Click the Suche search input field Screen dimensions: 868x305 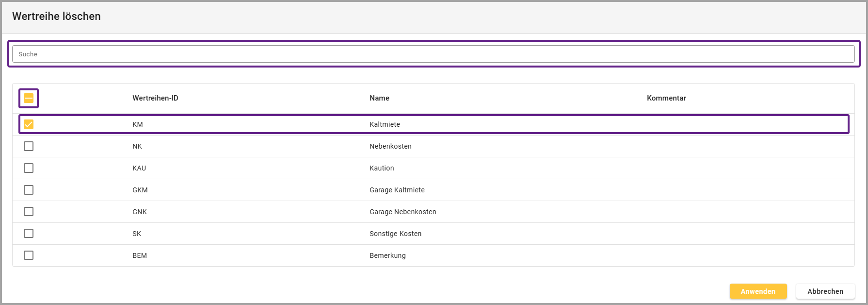point(433,54)
